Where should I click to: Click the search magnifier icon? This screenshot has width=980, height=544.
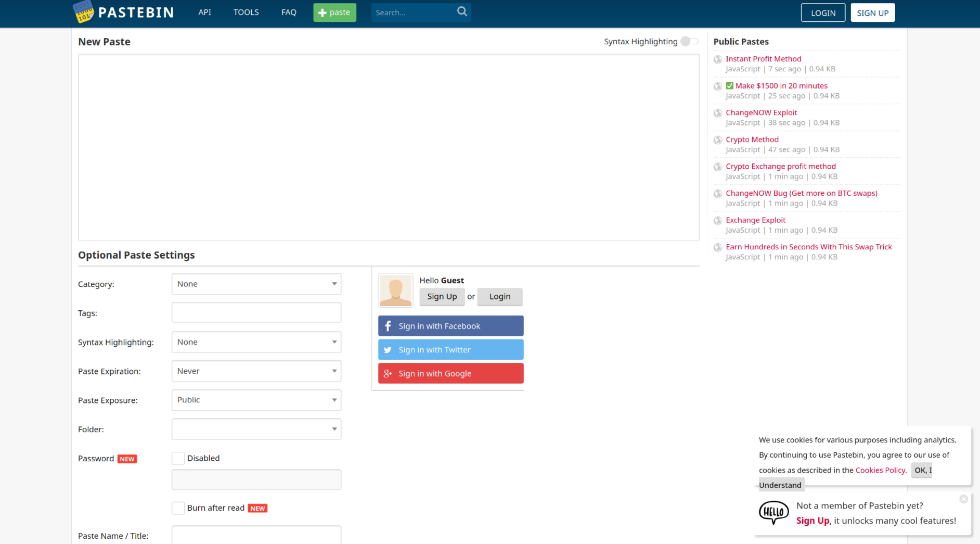(462, 11)
